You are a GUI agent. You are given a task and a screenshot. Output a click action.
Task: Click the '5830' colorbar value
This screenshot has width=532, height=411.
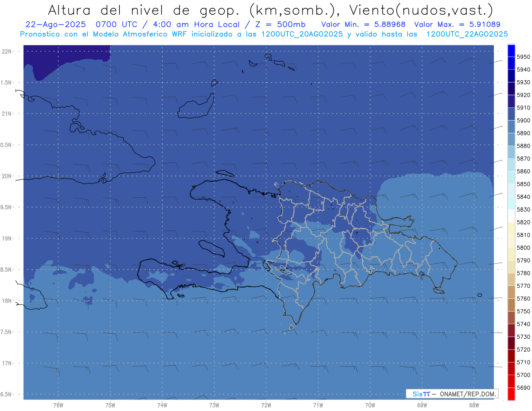[523, 209]
